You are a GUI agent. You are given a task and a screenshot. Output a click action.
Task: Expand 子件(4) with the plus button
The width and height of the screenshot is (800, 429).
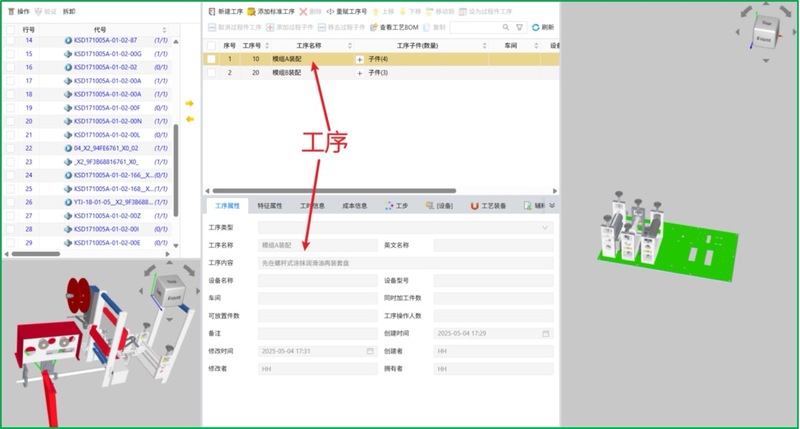click(x=360, y=60)
